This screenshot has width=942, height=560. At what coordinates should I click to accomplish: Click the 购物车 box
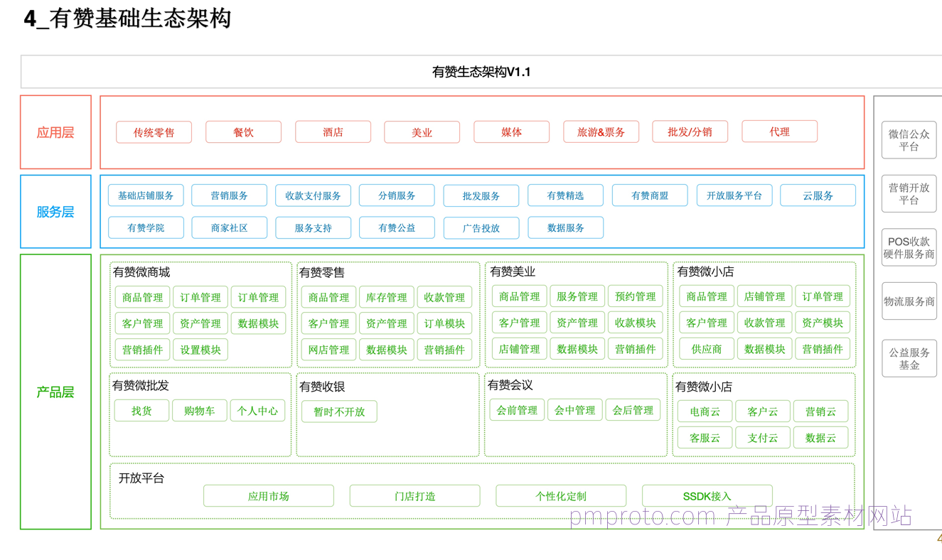click(x=200, y=411)
